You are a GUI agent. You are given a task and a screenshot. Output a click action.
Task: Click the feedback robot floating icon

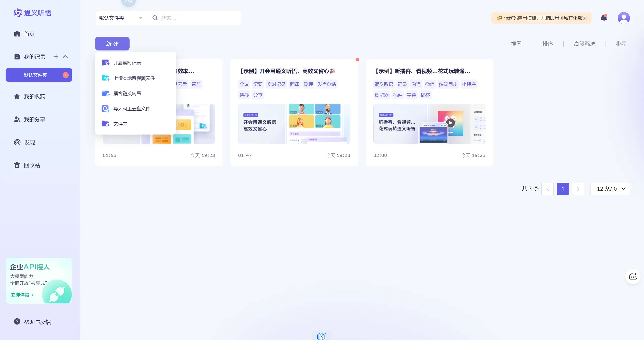633,277
